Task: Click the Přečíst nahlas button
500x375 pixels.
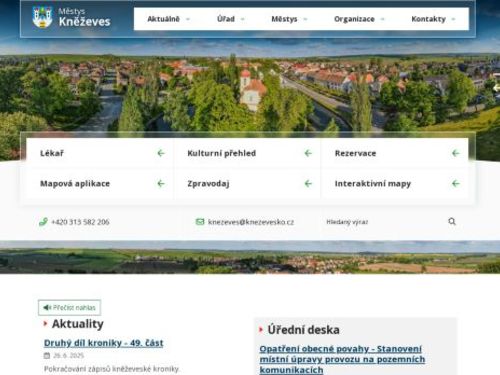Action: 69,308
